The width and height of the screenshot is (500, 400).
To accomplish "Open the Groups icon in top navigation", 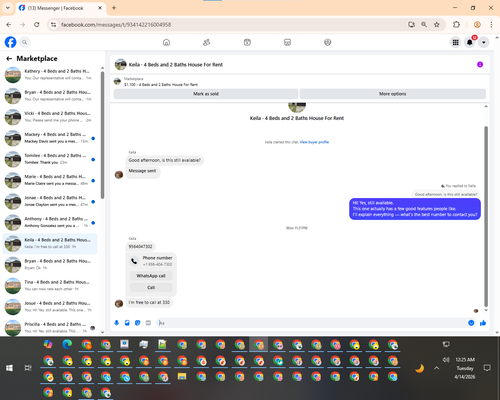I will point(328,42).
